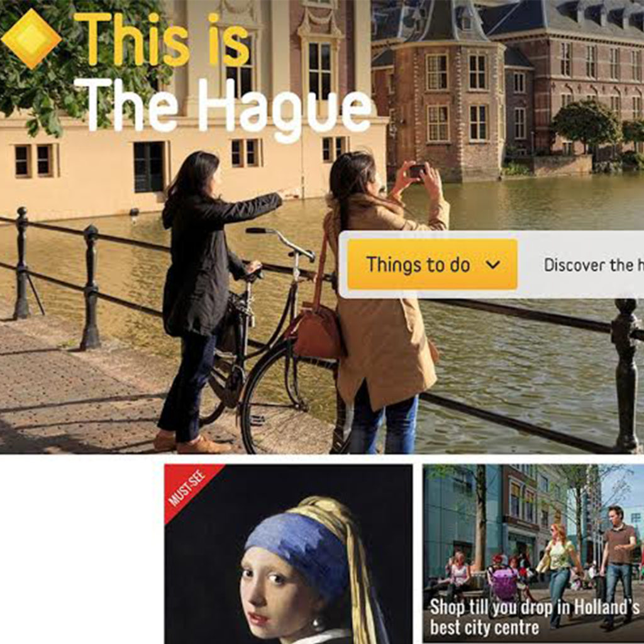
Task: Click the chevron arrow on Things to do
Action: (493, 265)
